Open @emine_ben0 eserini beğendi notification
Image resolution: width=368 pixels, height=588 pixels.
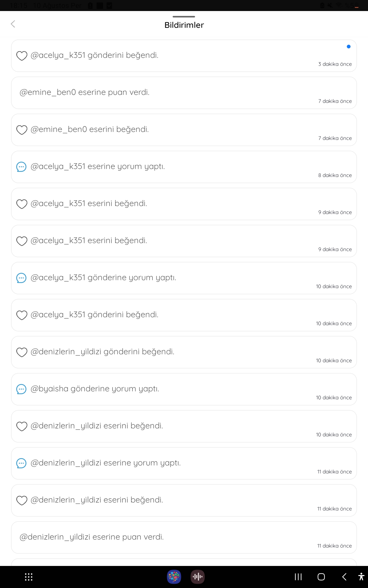184,130
